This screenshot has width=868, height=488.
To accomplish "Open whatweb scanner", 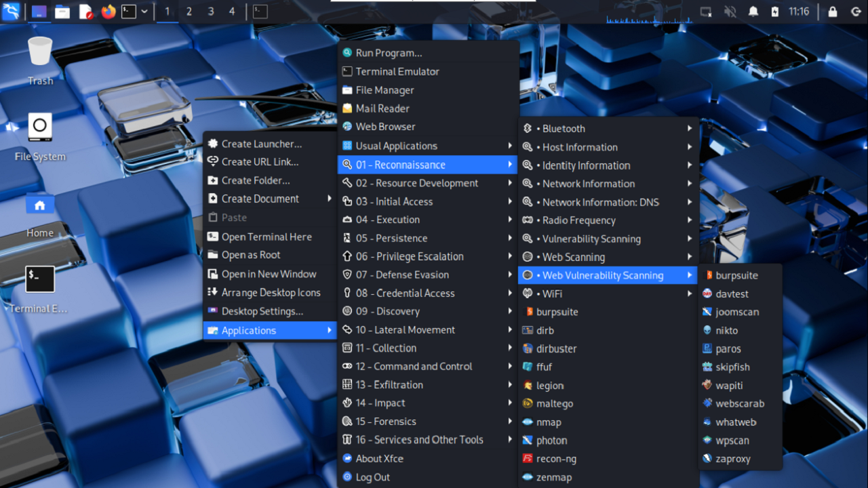I will click(736, 422).
